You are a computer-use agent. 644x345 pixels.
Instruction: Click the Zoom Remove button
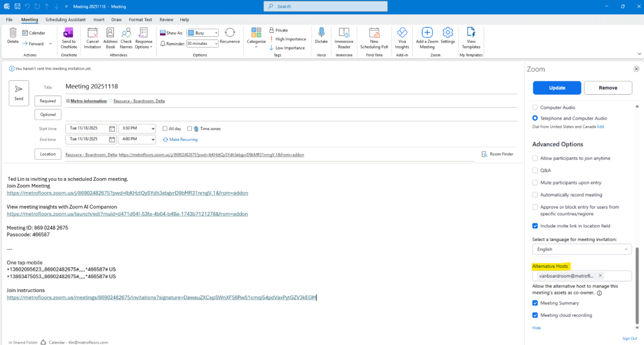(608, 88)
